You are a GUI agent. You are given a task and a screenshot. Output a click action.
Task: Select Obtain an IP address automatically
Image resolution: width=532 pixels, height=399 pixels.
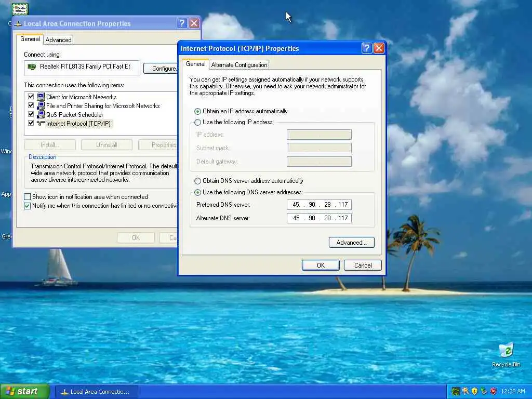197,111
